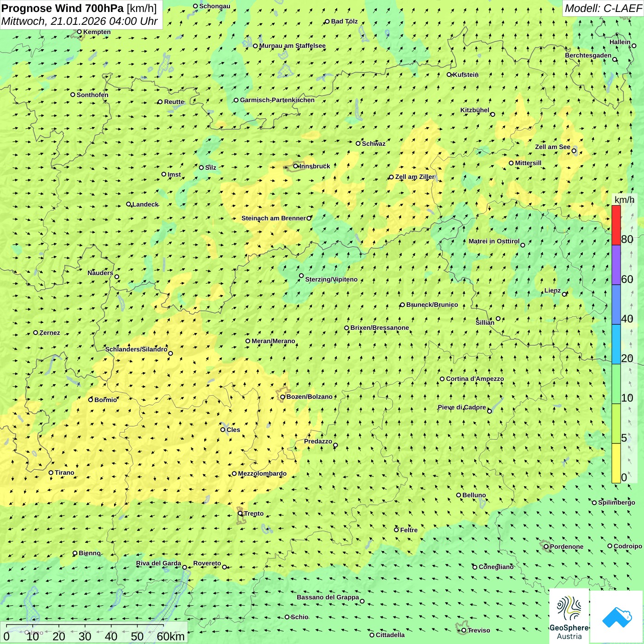The width and height of the screenshot is (644, 644).
Task: Click the 'Brixen/Bressanone' label
Action: tap(379, 328)
